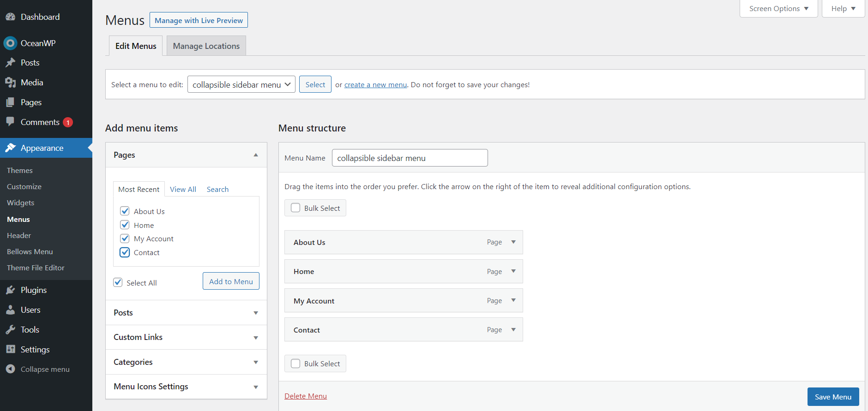
Task: Click the Plugins plug icon
Action: [x=10, y=290]
